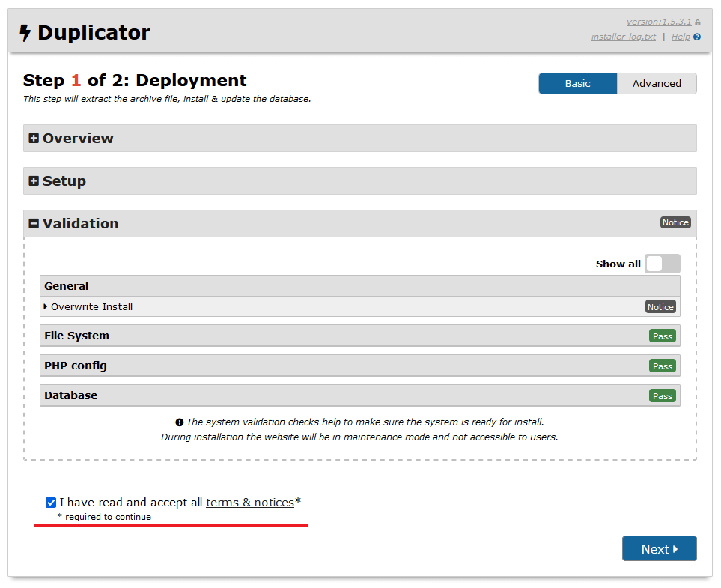Click the Pass badge for Database

[x=663, y=396]
